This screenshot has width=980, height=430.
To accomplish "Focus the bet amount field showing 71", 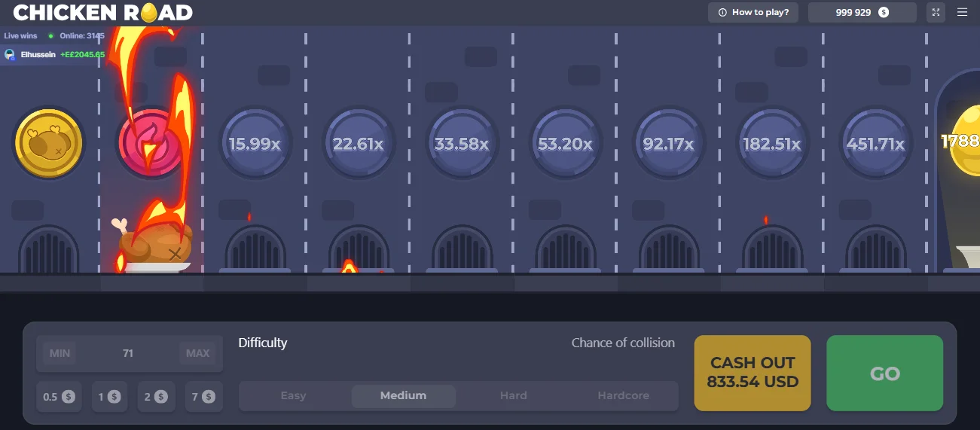I will [x=128, y=353].
